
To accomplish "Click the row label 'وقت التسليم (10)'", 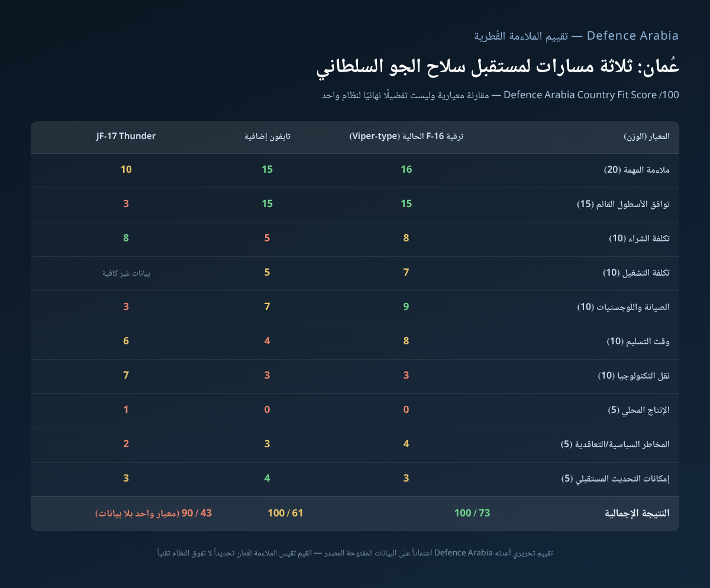I will (639, 341).
